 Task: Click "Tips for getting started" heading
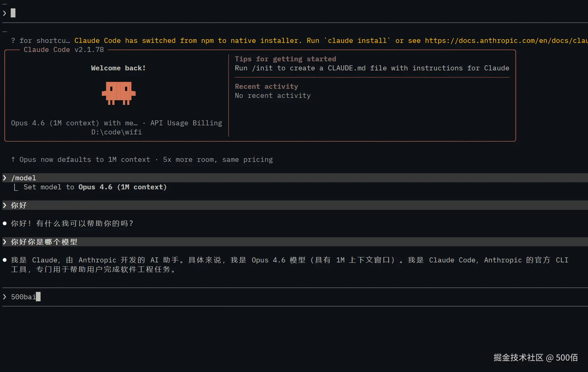(x=285, y=59)
